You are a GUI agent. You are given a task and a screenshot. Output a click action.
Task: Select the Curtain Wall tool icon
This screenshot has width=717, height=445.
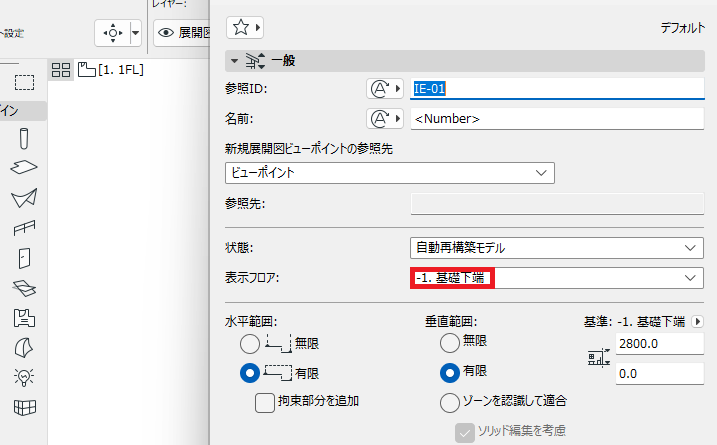pyautogui.click(x=24, y=407)
